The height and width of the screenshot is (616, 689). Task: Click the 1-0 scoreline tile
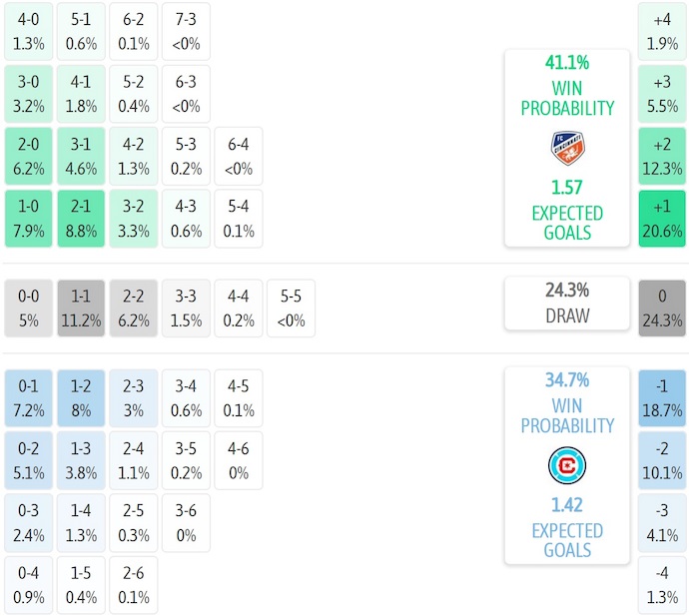(x=29, y=219)
